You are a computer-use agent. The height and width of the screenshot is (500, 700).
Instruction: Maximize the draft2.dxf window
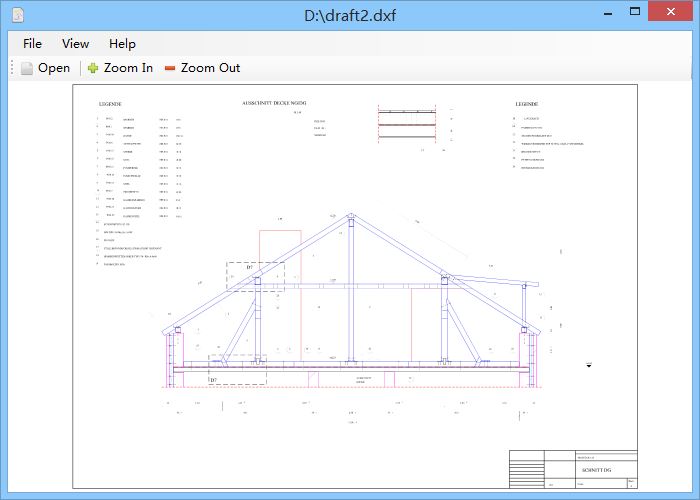pyautogui.click(x=626, y=14)
